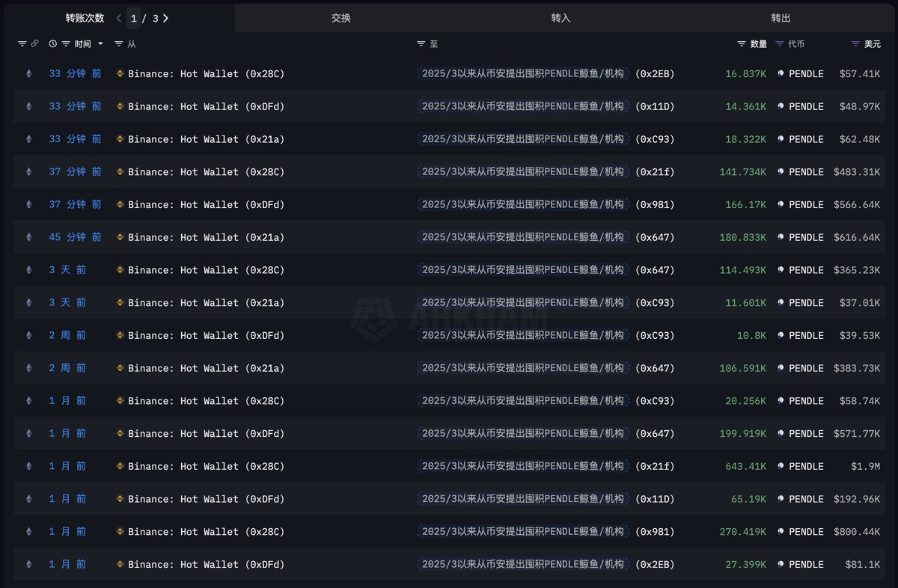The width and height of the screenshot is (898, 588).
Task: Click the PENDLE token name in the $383.73K row
Action: tap(806, 368)
